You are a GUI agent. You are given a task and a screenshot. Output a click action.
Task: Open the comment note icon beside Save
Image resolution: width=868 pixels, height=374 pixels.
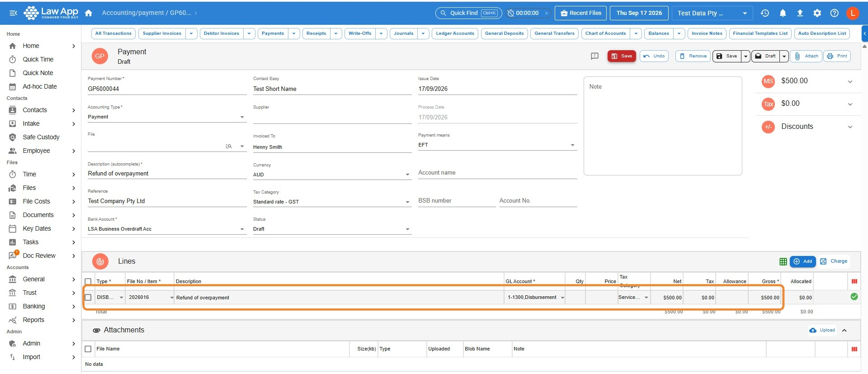(594, 56)
